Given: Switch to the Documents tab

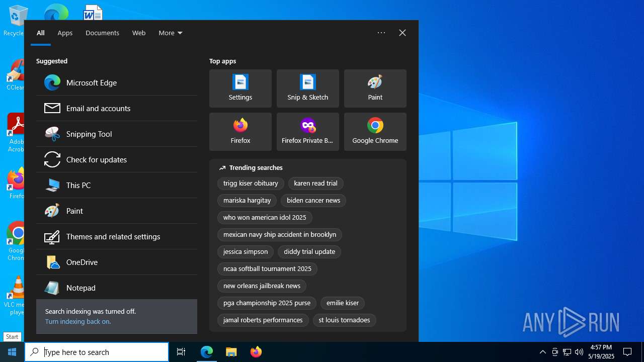Looking at the screenshot, I should pos(102,33).
